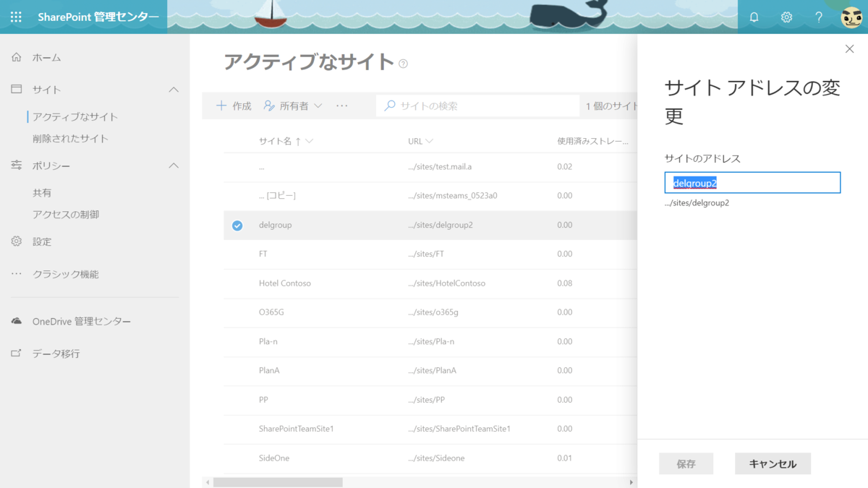868x488 pixels.
Task: Click the search magnifier icon
Action: click(x=389, y=106)
